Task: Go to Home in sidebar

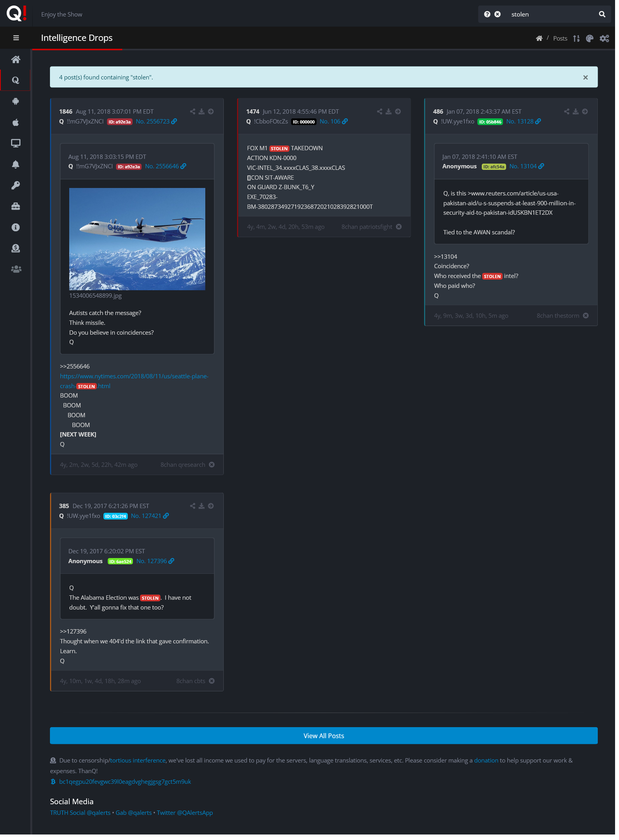Action: [16, 59]
